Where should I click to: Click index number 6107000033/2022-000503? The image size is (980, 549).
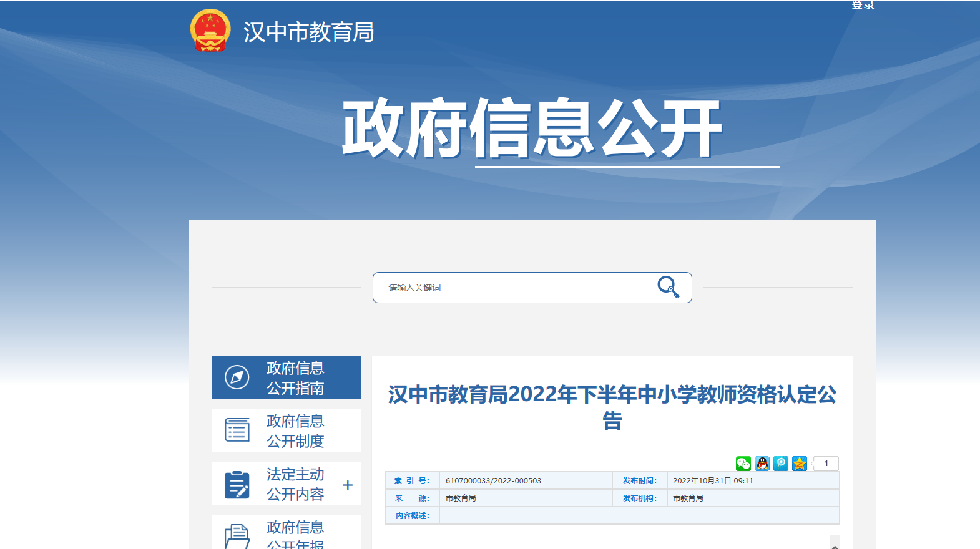tap(493, 481)
